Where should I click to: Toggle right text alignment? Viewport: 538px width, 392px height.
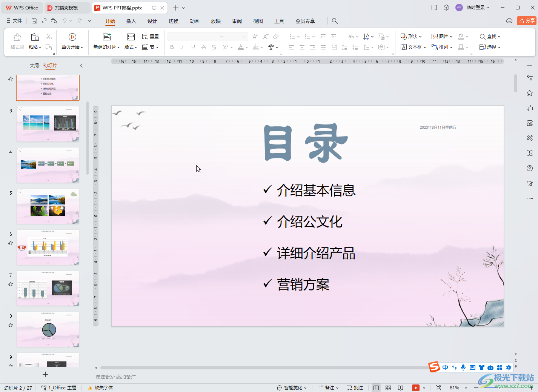coord(312,47)
